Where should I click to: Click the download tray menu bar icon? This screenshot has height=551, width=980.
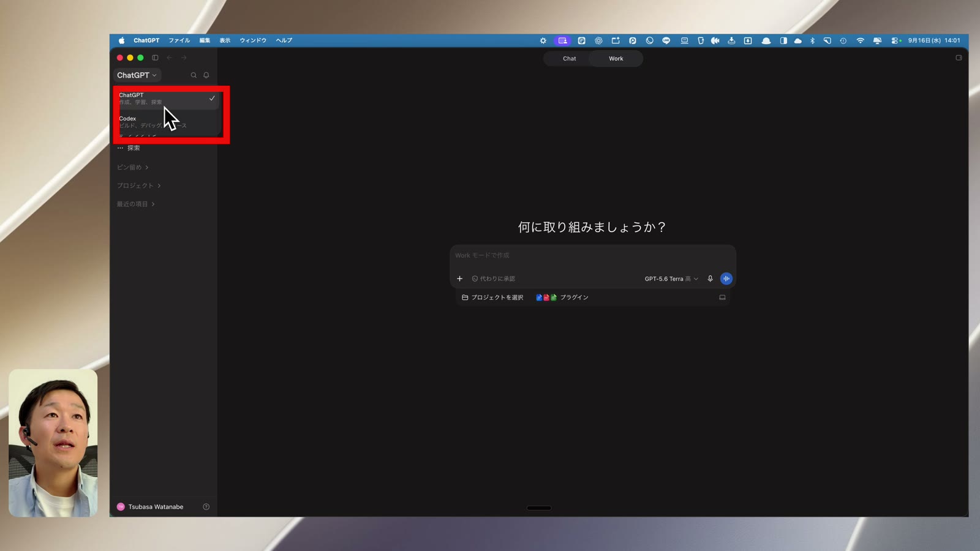(x=731, y=40)
